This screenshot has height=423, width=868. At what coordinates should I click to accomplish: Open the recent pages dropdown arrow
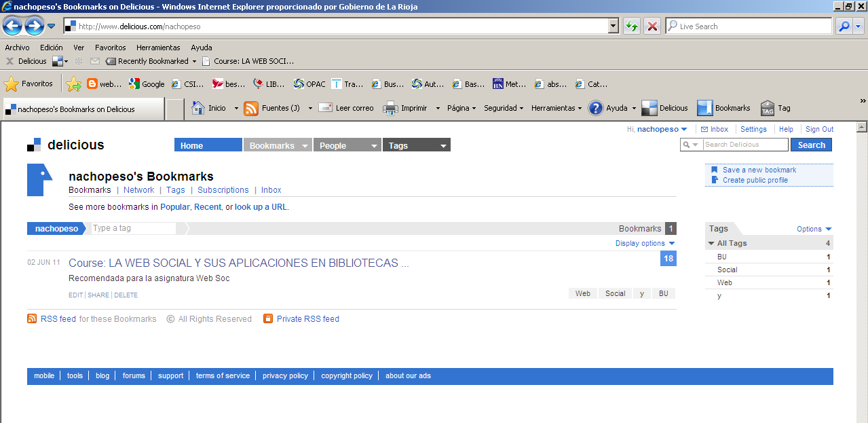[51, 26]
